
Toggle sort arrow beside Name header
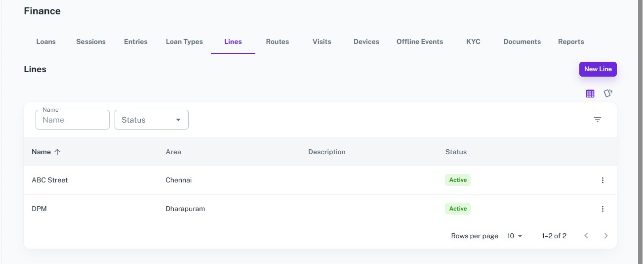(x=57, y=152)
